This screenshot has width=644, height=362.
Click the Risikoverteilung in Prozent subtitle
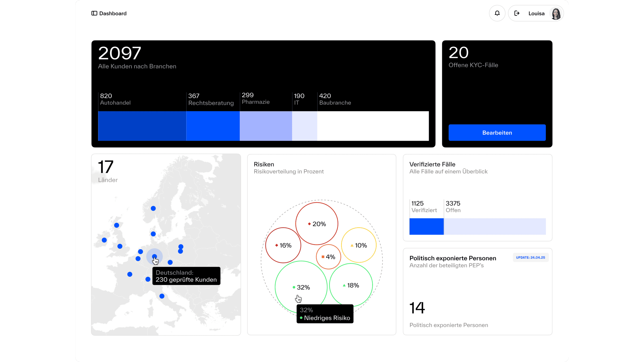(x=289, y=171)
